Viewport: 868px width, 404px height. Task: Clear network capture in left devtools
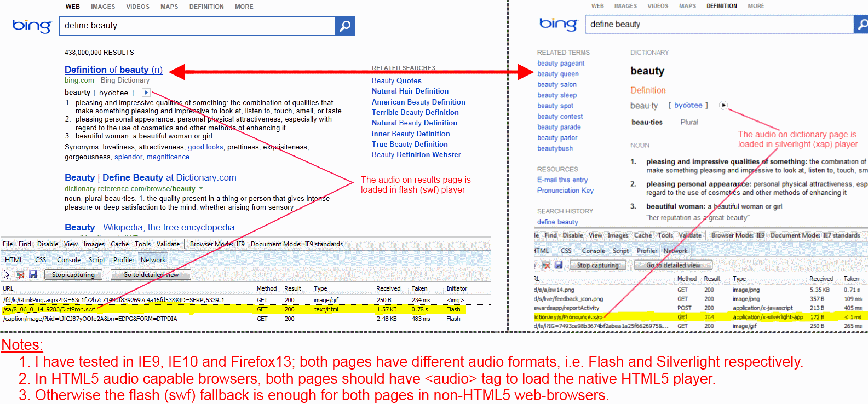(20, 274)
